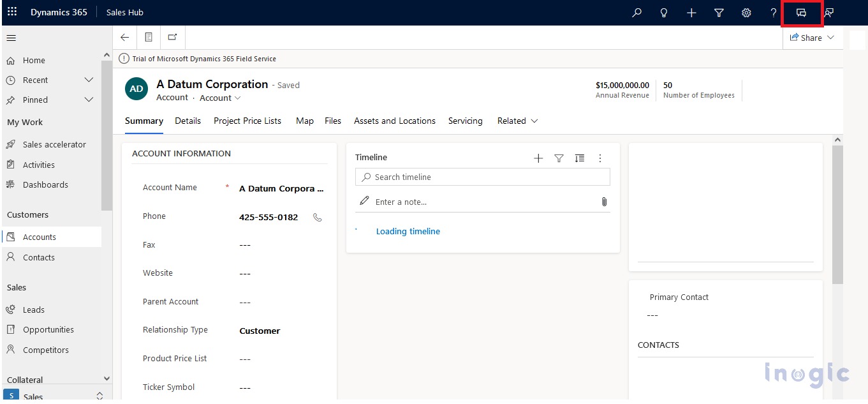Viewport: 868px width, 404px height.
Task: Click the Leads icon in sidebar
Action: click(x=10, y=310)
